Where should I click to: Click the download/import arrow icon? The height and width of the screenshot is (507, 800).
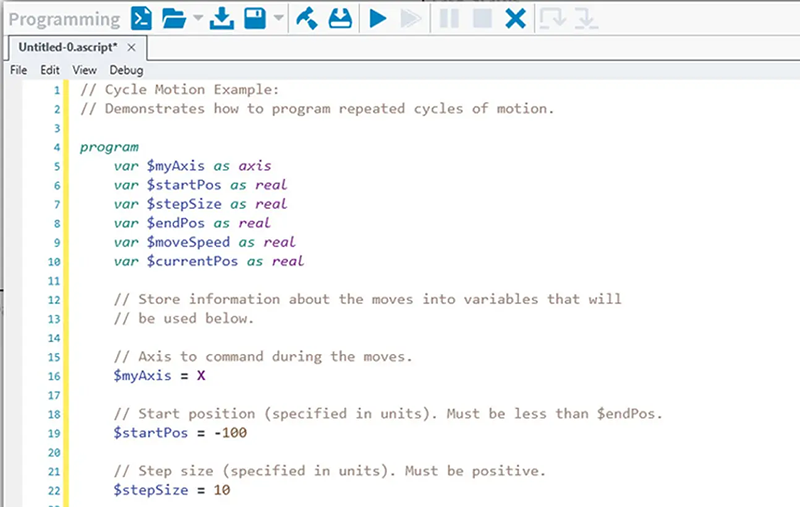(221, 17)
